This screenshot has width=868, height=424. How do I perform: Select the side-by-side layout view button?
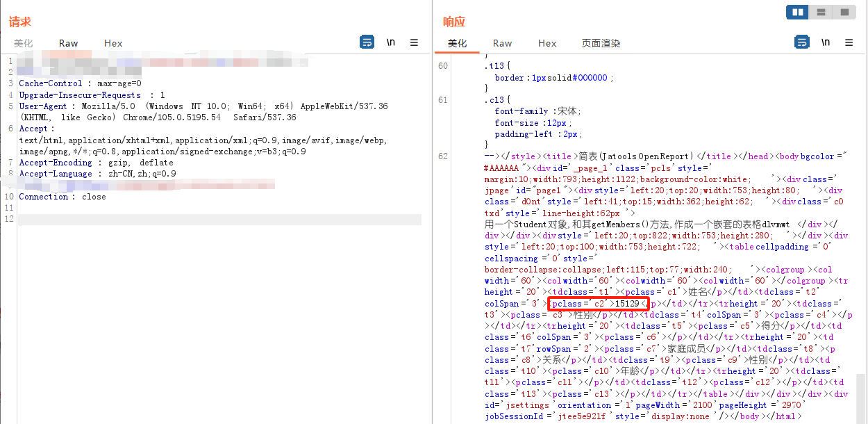pyautogui.click(x=798, y=12)
